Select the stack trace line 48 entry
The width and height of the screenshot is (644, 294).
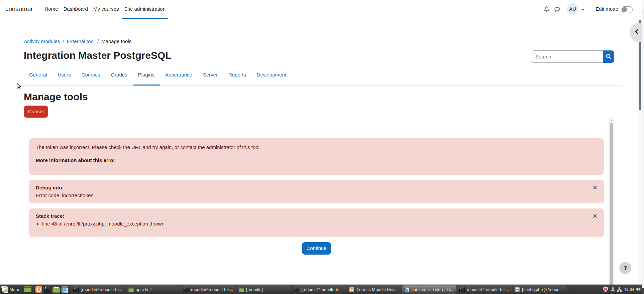coord(103,224)
